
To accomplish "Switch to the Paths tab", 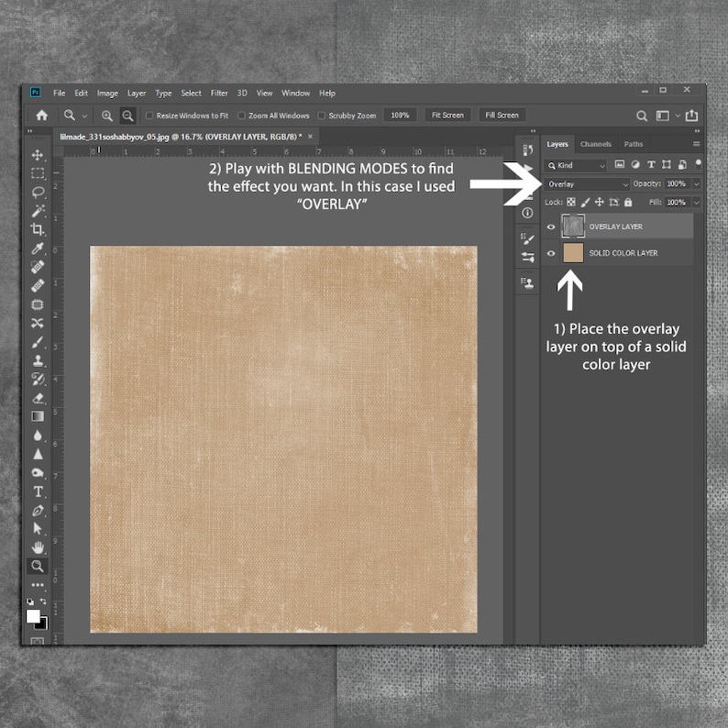I will pyautogui.click(x=634, y=144).
